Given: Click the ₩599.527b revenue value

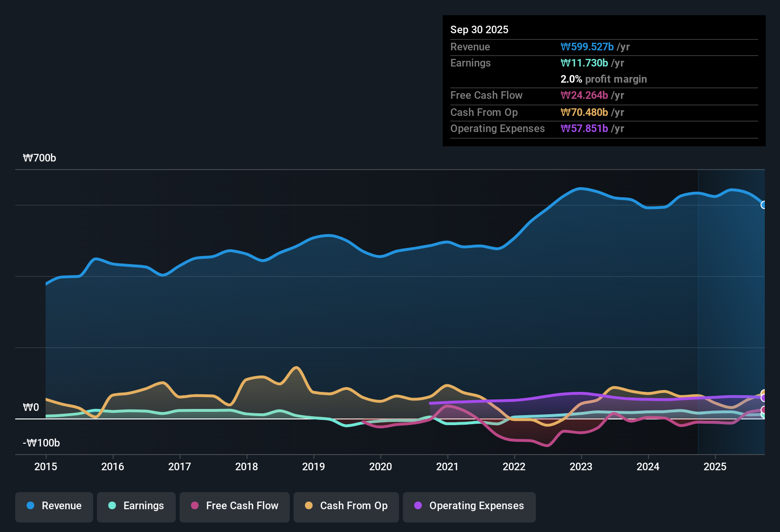Looking at the screenshot, I should point(588,47).
